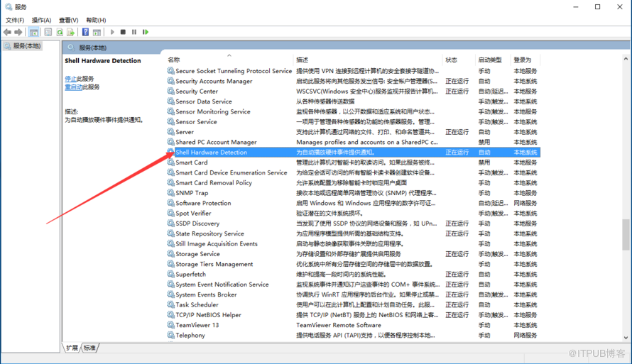The image size is (632, 364).
Task: Open the Properties toolbar icon
Action: click(x=48, y=32)
